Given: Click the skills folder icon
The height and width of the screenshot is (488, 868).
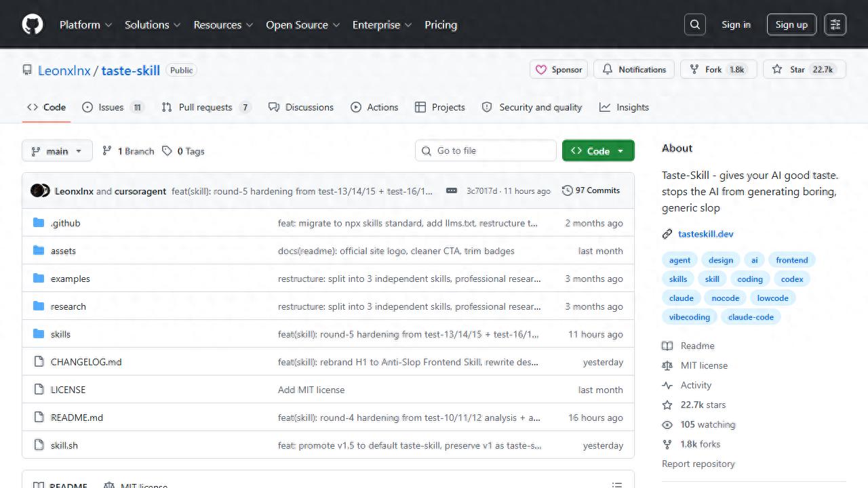Looking at the screenshot, I should [39, 334].
